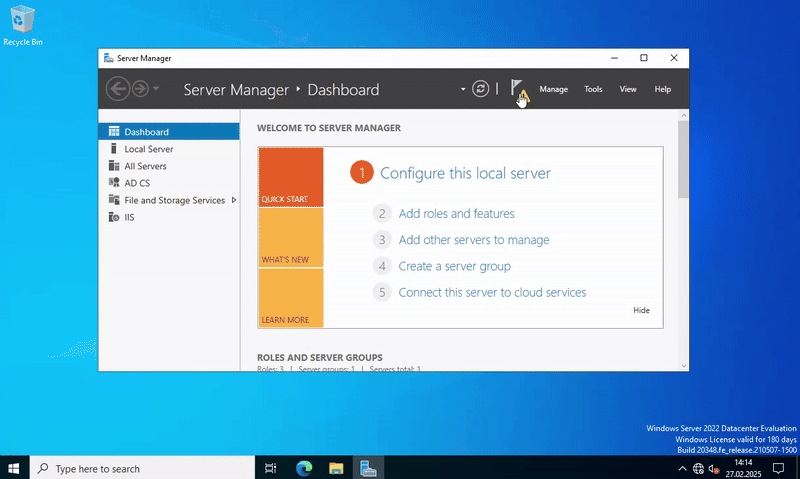Select the WHAT'S NEW tile
This screenshot has width=800, height=479.
click(x=291, y=238)
